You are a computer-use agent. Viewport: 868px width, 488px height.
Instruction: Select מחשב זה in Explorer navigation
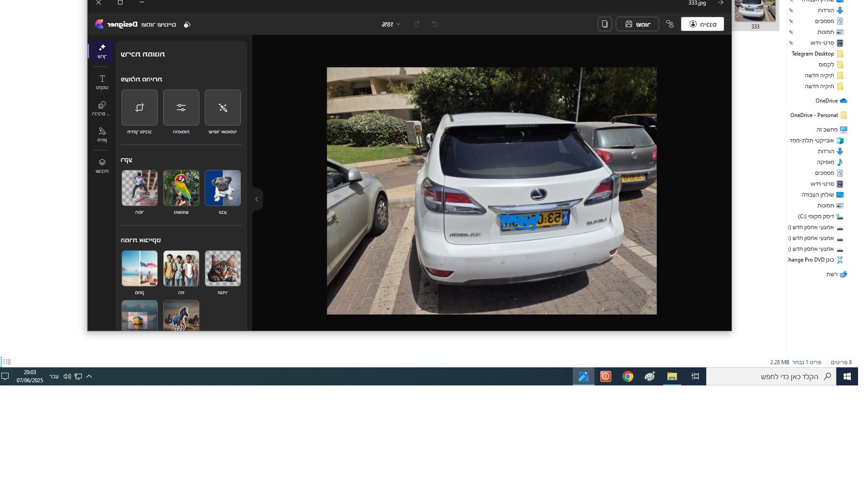831,130
